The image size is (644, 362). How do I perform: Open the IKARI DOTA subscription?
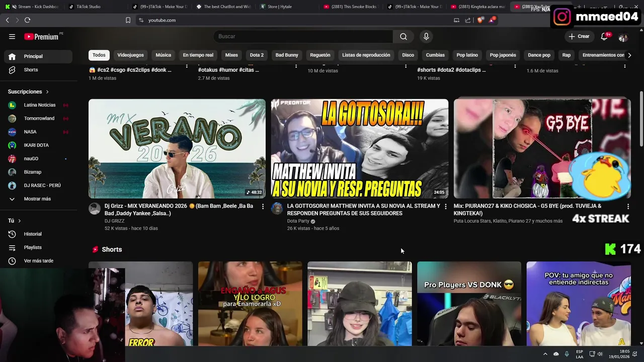(38, 145)
